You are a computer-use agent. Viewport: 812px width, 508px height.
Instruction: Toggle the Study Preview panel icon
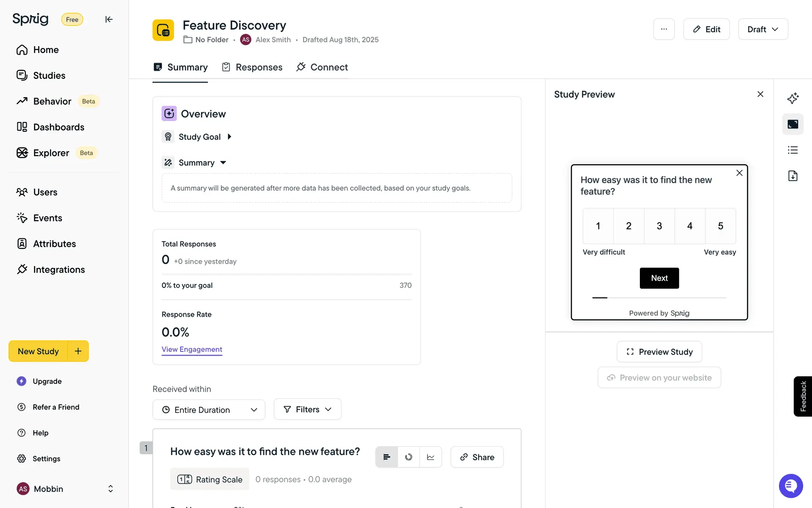(x=793, y=124)
